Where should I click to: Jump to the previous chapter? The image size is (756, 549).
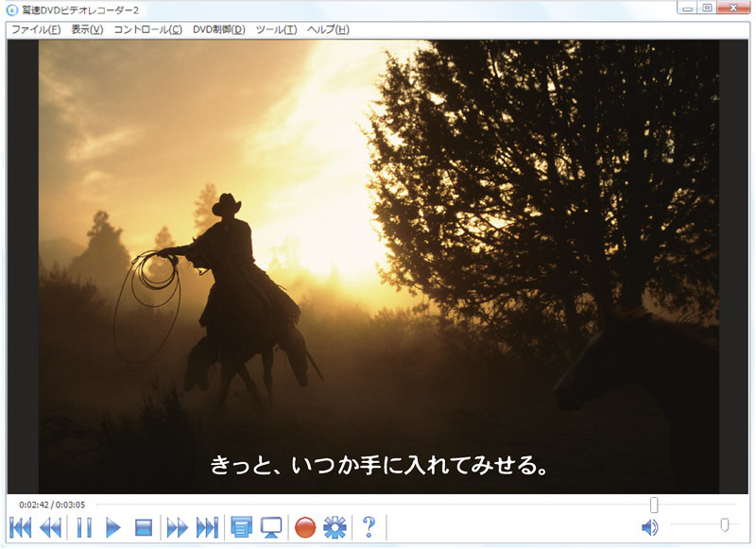pos(20,527)
